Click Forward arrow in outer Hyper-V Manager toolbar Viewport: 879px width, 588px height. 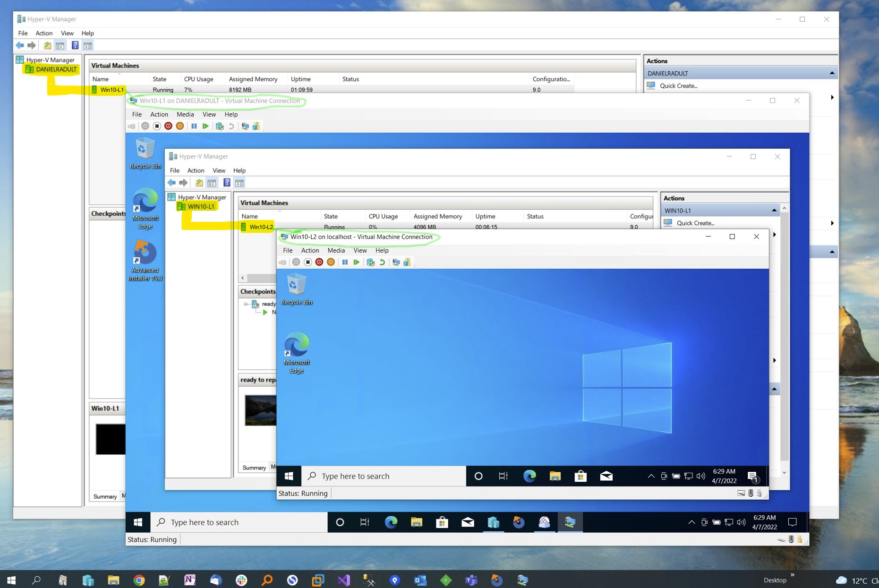[32, 45]
